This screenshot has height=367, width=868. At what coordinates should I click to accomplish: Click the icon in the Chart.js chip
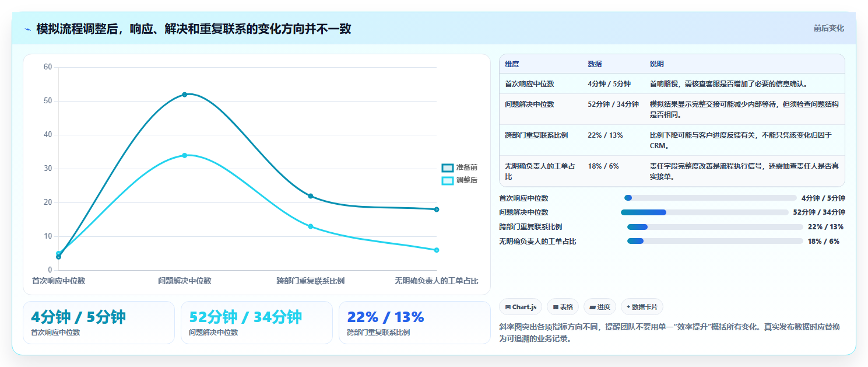(508, 307)
